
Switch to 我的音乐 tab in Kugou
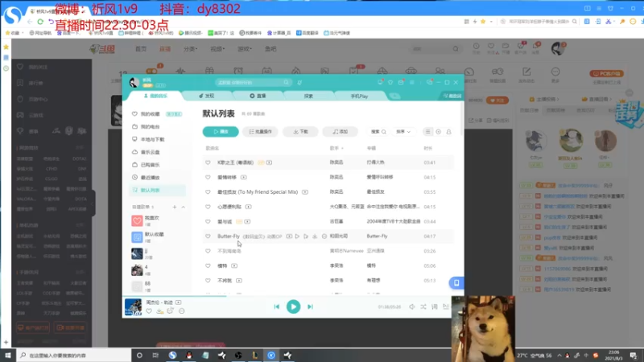pyautogui.click(x=155, y=96)
